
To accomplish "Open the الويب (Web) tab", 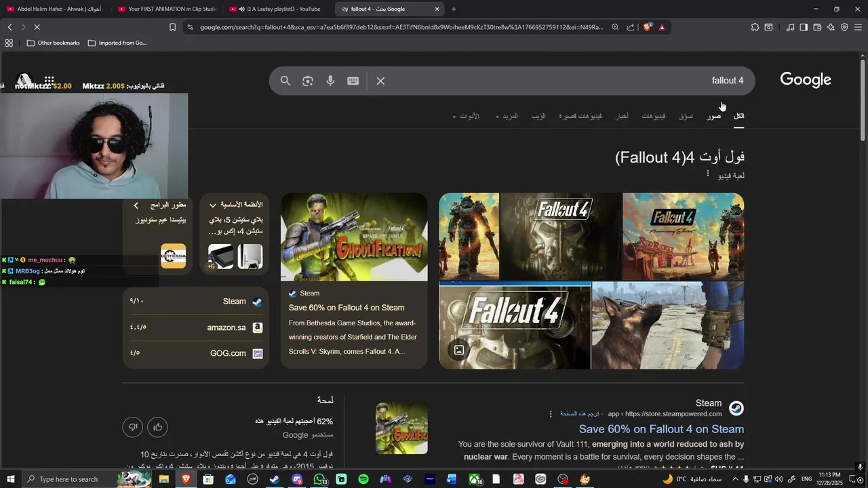I will 538,116.
